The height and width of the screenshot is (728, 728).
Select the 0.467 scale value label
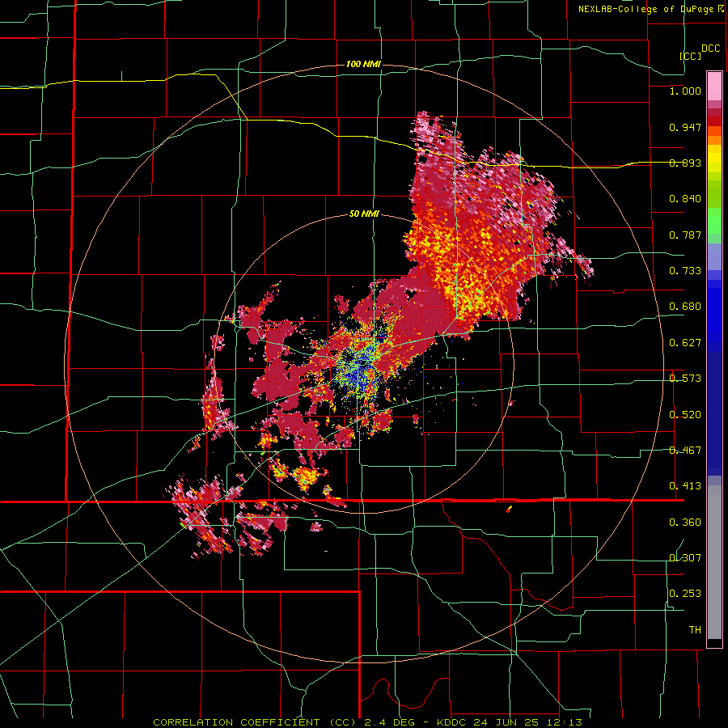(x=685, y=451)
